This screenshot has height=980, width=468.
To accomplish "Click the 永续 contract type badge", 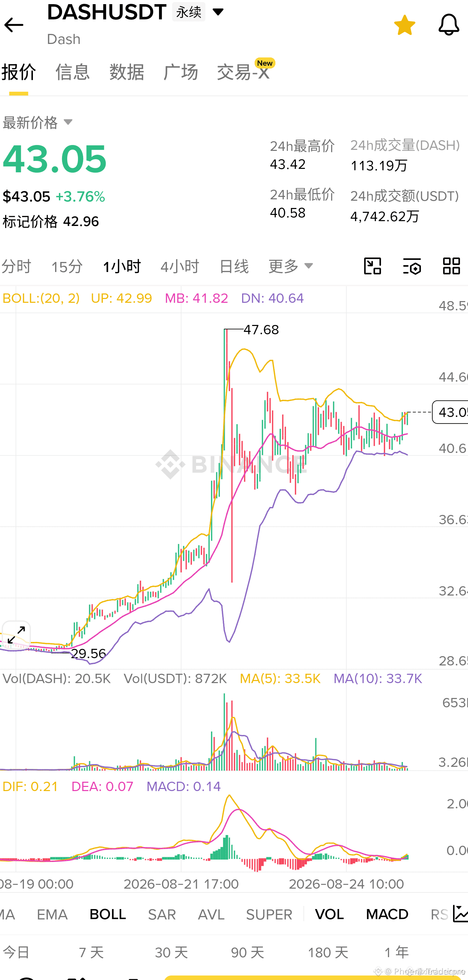I will pyautogui.click(x=188, y=12).
